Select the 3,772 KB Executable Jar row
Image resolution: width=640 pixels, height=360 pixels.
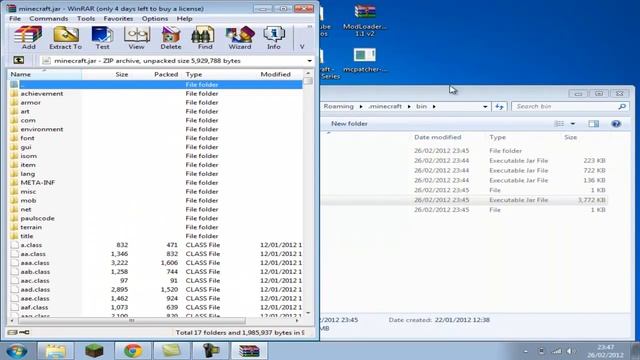[x=464, y=200]
